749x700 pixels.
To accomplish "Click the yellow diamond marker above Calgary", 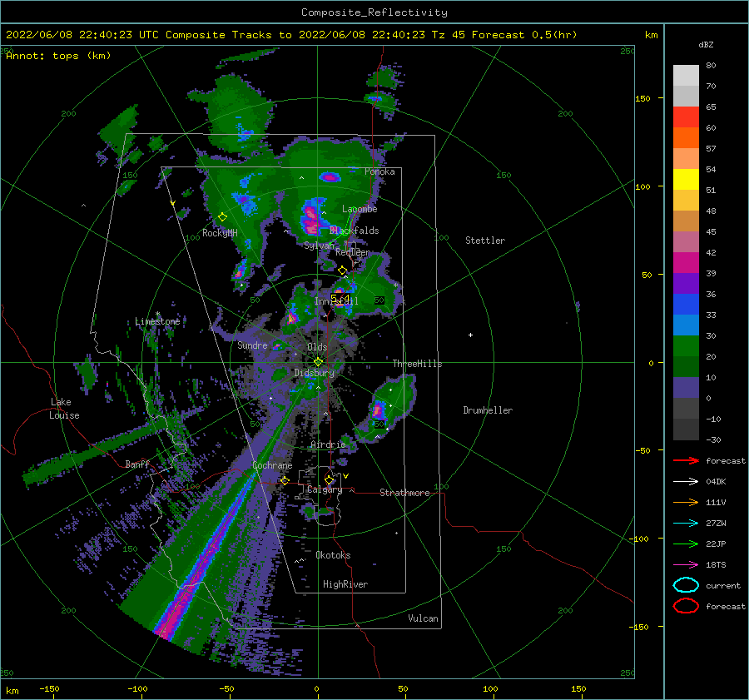I will click(x=329, y=479).
